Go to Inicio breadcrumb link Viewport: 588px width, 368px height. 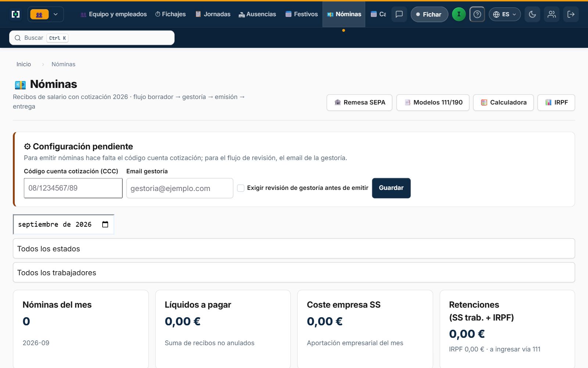[24, 64]
